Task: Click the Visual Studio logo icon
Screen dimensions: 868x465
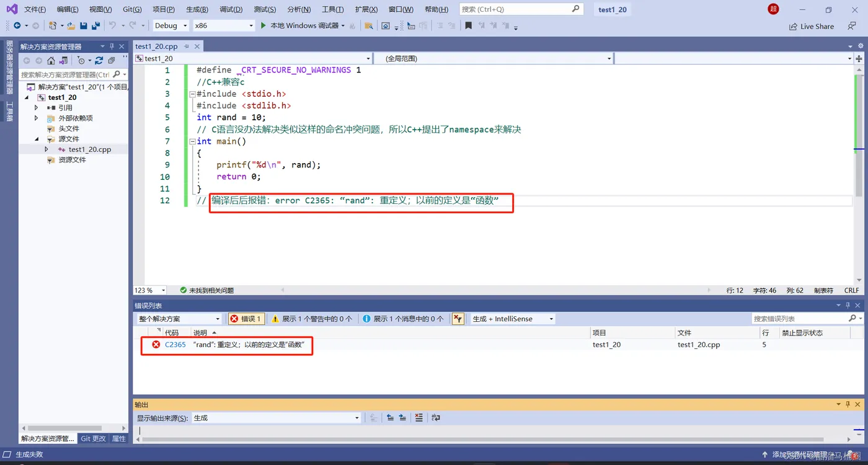Action: [x=12, y=9]
